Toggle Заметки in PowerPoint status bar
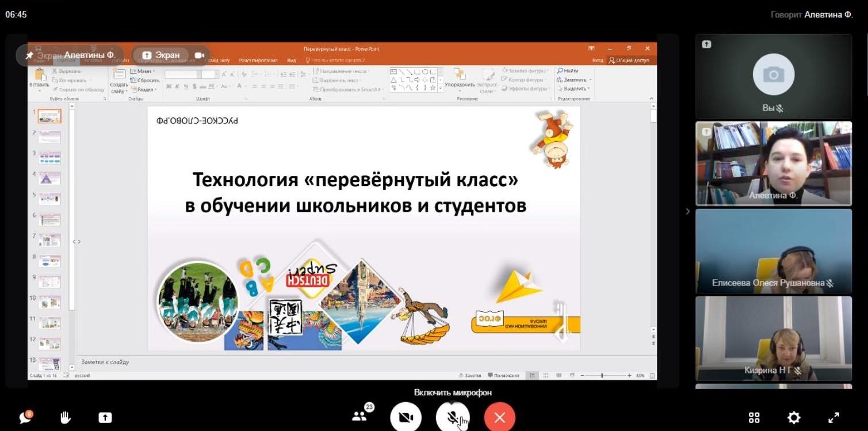The image size is (868, 431). point(470,375)
